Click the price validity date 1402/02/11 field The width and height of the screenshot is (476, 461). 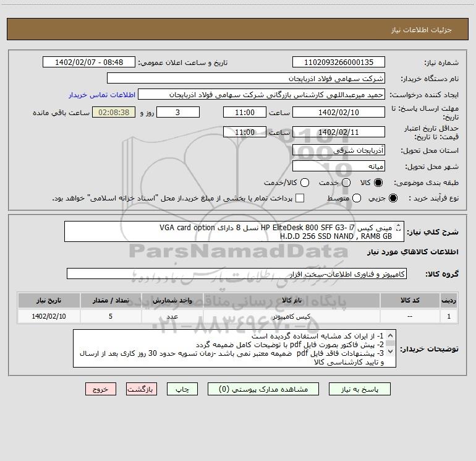pos(339,132)
